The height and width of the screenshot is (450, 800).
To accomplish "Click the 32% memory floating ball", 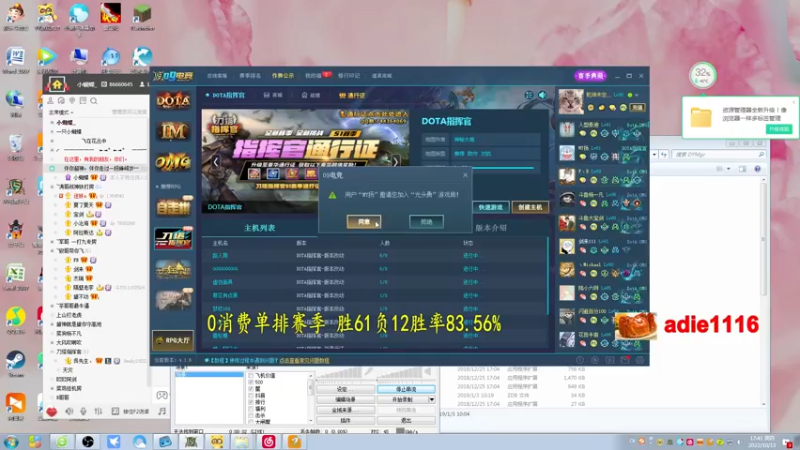I will [703, 75].
